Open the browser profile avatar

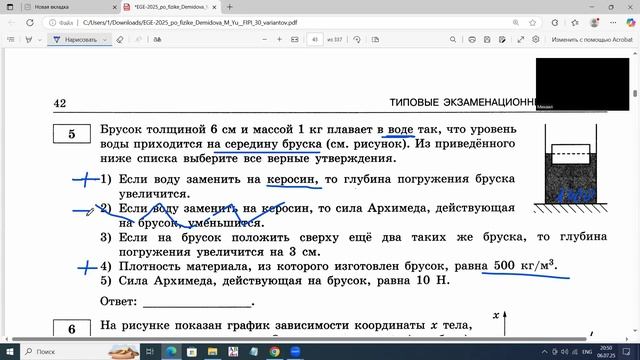pyautogui.click(x=595, y=23)
